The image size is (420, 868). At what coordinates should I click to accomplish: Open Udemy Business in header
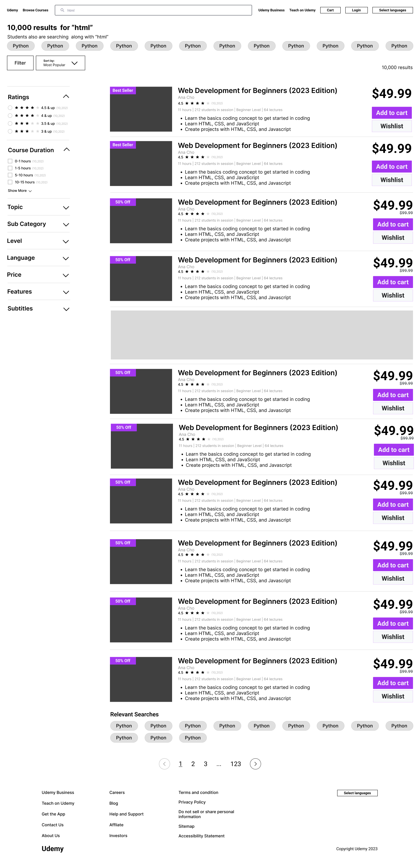point(271,10)
